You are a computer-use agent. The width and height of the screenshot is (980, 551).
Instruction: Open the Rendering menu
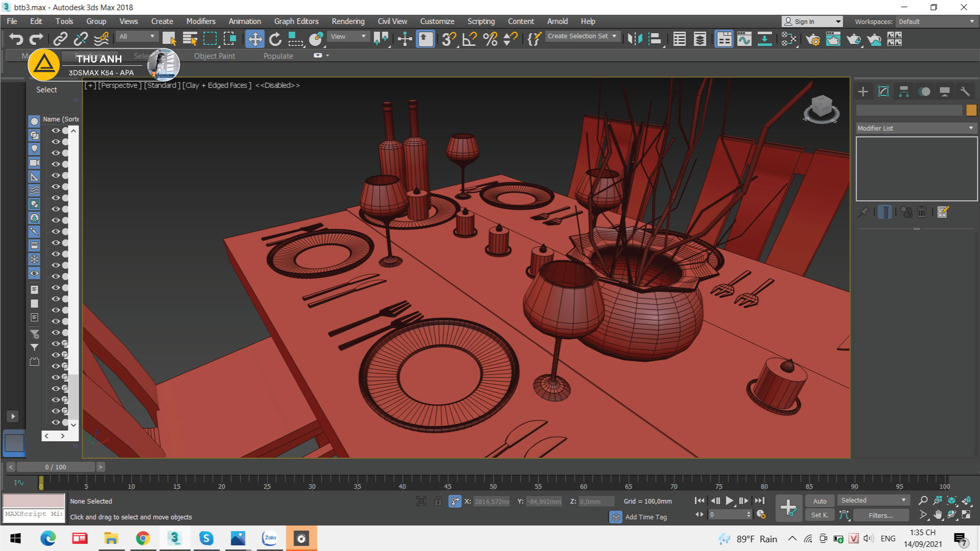pyautogui.click(x=348, y=21)
